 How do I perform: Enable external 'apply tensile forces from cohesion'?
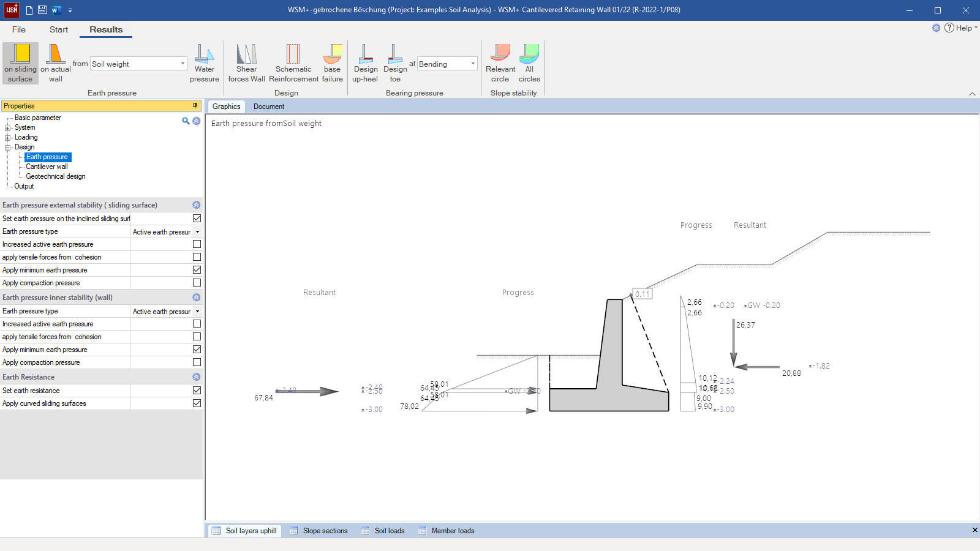click(x=197, y=257)
